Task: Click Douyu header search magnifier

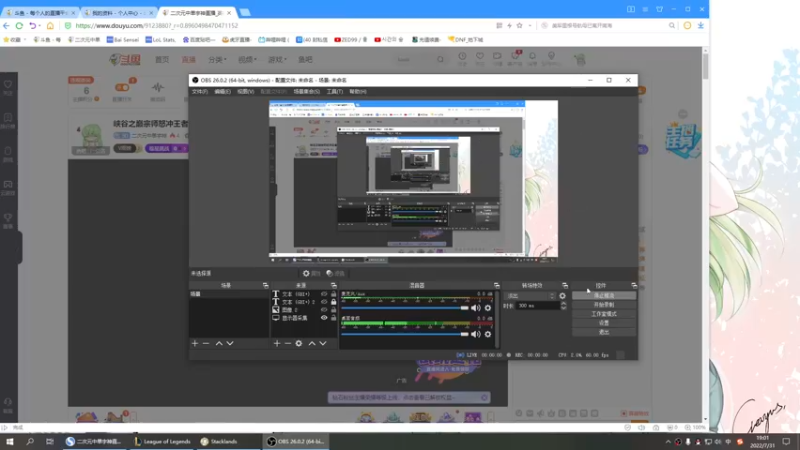Action: pyautogui.click(x=440, y=60)
